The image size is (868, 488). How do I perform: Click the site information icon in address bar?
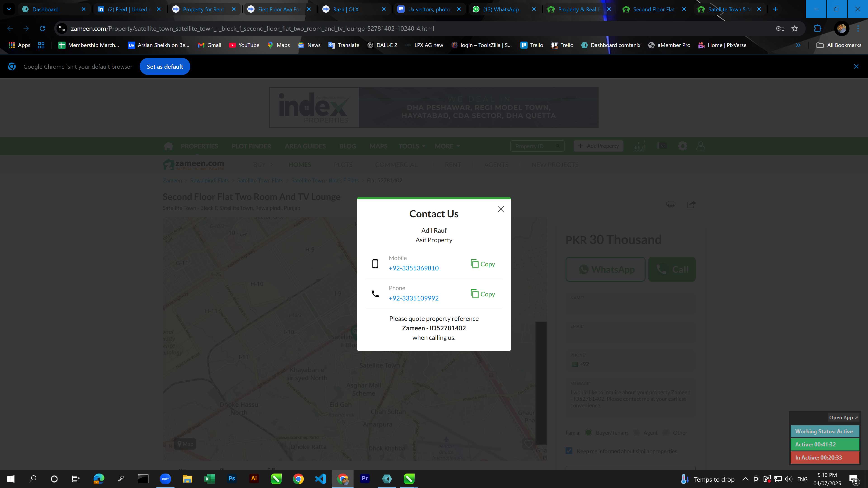click(x=62, y=29)
